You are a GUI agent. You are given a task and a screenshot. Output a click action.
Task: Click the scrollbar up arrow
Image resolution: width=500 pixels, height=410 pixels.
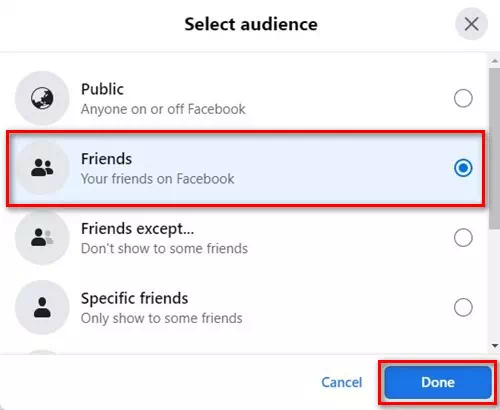(495, 61)
